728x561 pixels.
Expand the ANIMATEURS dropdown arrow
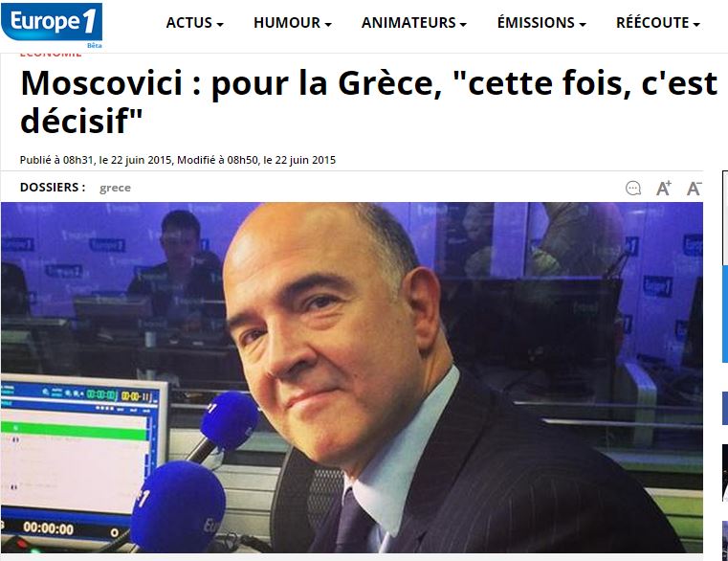(x=463, y=24)
